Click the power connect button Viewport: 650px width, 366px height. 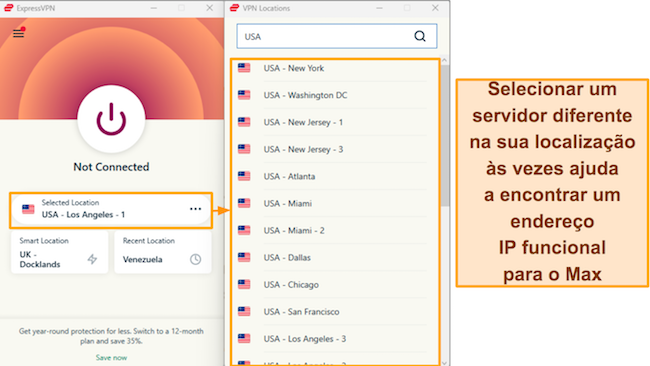[x=111, y=119]
